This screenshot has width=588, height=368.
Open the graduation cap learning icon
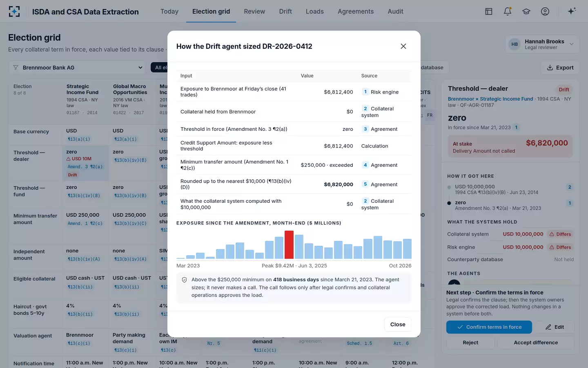[x=526, y=11]
